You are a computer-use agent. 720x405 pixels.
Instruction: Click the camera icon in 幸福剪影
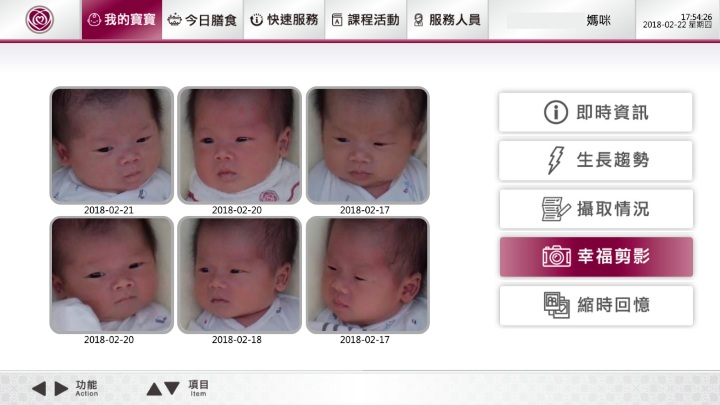point(557,256)
